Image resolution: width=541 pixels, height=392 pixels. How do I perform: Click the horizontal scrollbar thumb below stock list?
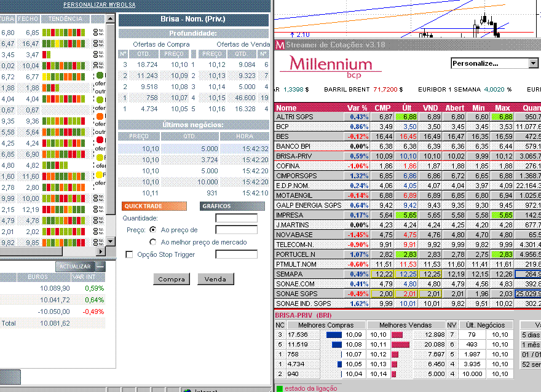(31, 251)
